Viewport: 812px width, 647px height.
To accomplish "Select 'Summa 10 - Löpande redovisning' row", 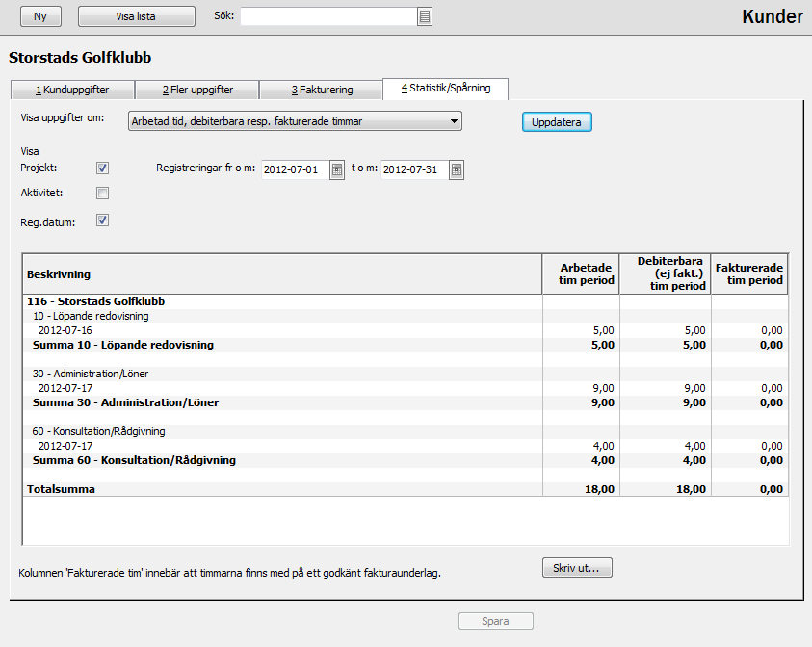I will coord(406,346).
